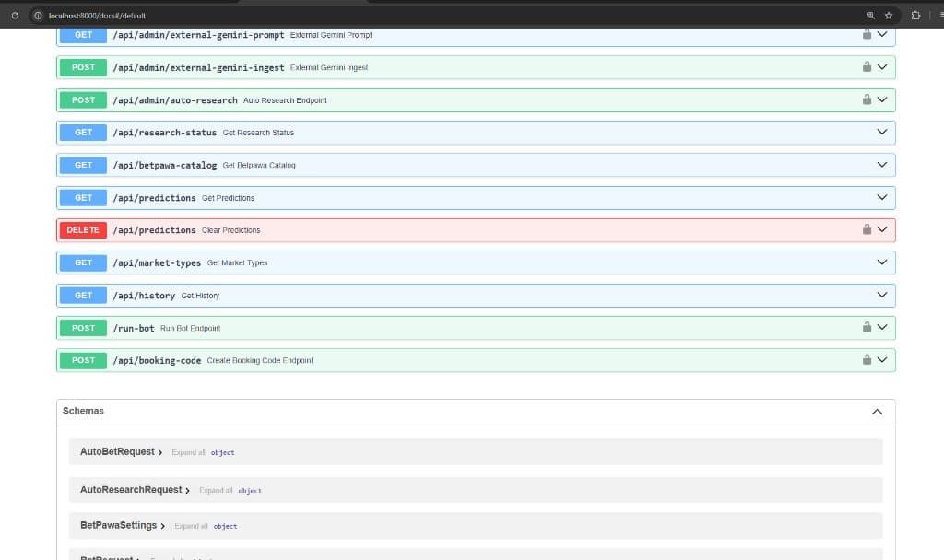
Task: Open the /run-bot path link
Action: coord(133,328)
